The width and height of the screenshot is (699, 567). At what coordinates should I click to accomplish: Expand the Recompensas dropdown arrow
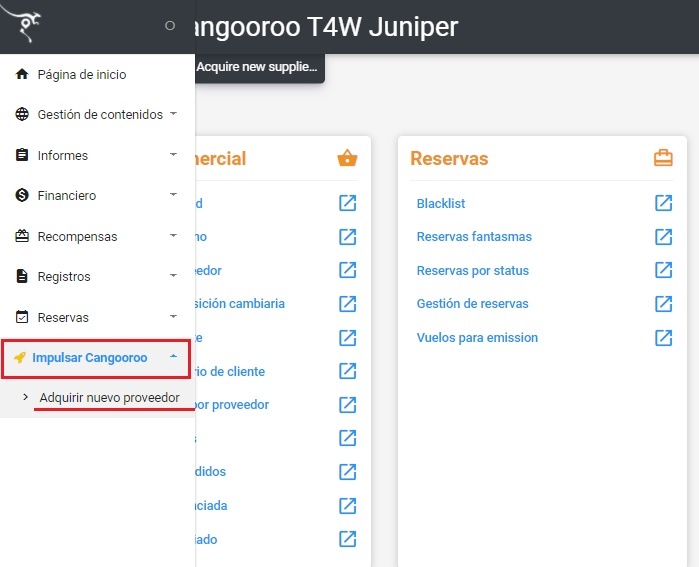[x=173, y=235]
